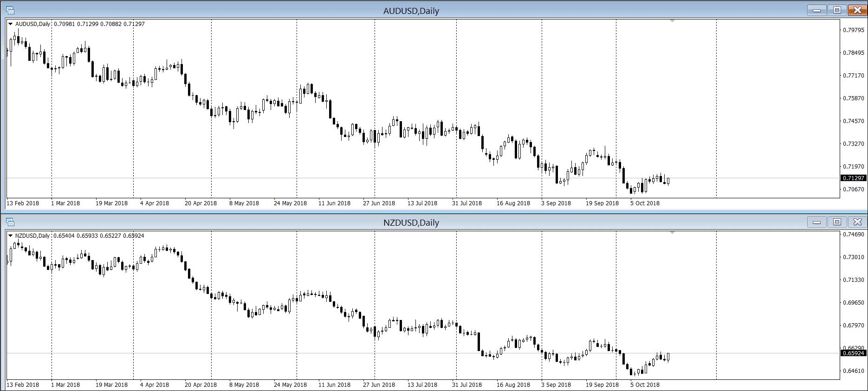Click the 0.79795 level on the AUDUSD price scale
The height and width of the screenshot is (391, 868).
click(x=853, y=30)
